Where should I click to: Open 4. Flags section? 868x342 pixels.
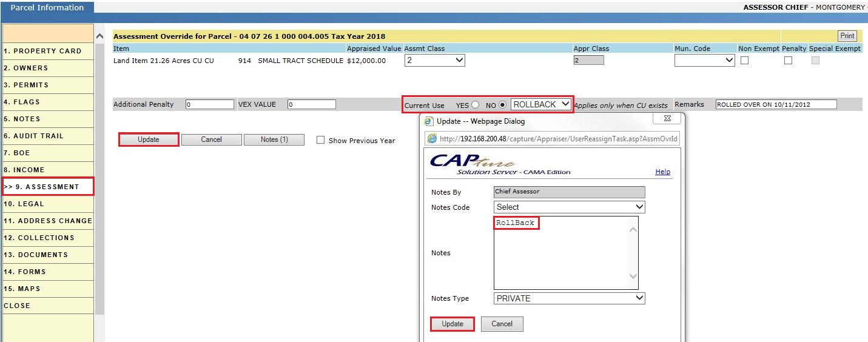pyautogui.click(x=47, y=102)
